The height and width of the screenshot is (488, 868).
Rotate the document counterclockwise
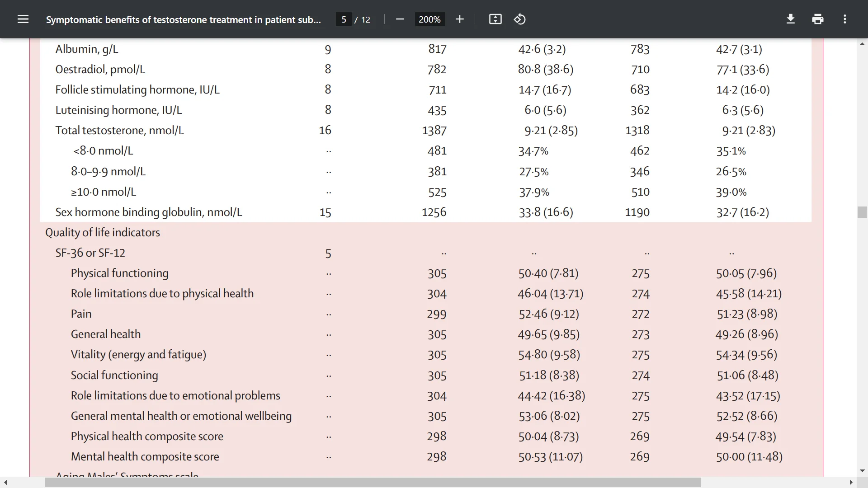click(520, 19)
